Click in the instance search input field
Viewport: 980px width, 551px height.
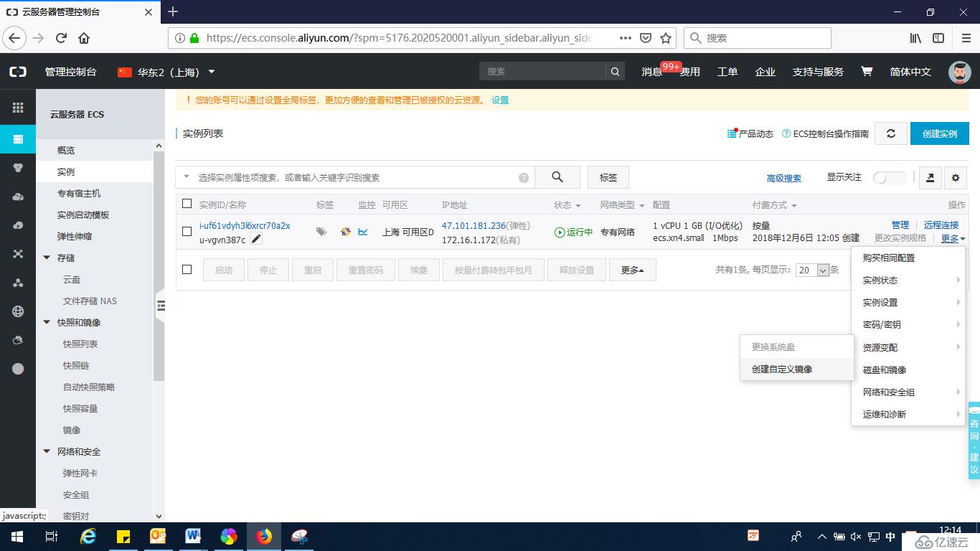[357, 177]
